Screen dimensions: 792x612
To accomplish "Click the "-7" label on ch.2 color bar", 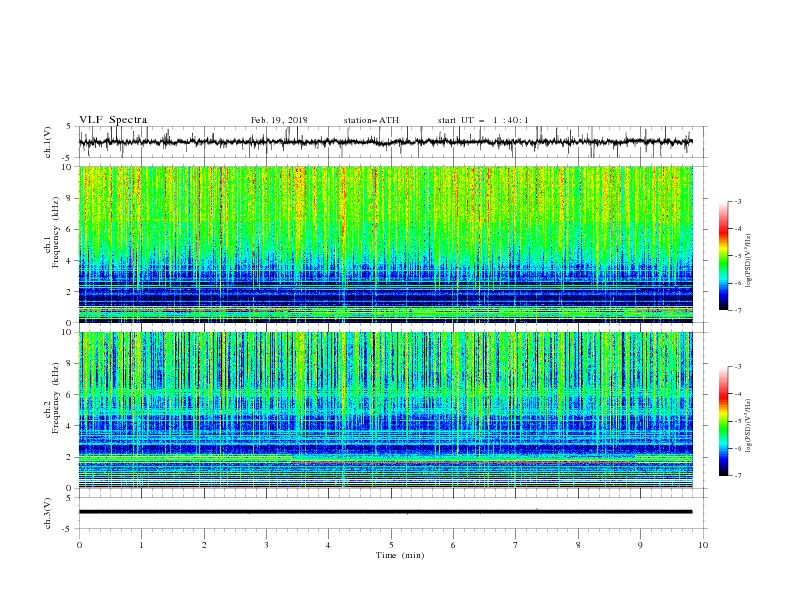I will click(737, 475).
